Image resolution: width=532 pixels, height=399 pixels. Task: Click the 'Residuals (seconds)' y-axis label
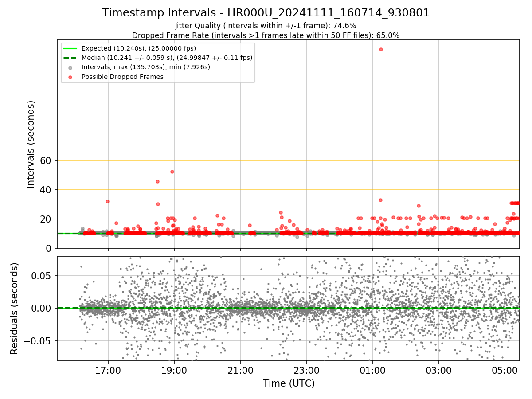point(14,308)
